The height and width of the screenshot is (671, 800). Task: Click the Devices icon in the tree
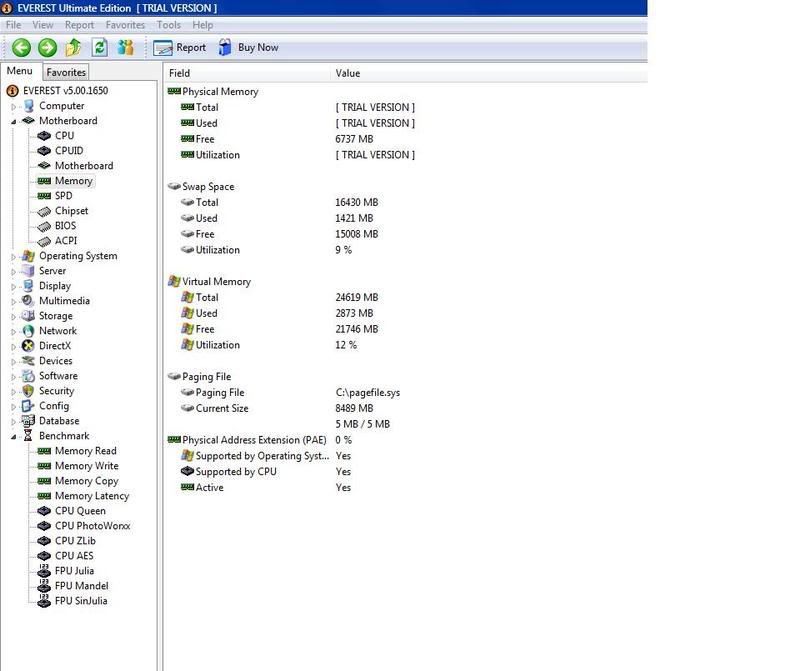click(x=28, y=361)
